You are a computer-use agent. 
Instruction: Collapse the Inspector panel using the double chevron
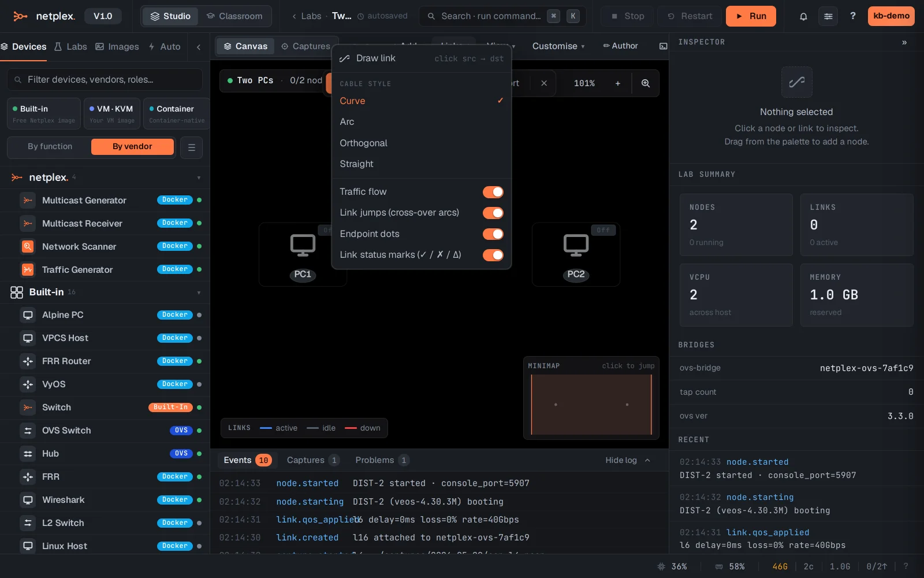904,42
